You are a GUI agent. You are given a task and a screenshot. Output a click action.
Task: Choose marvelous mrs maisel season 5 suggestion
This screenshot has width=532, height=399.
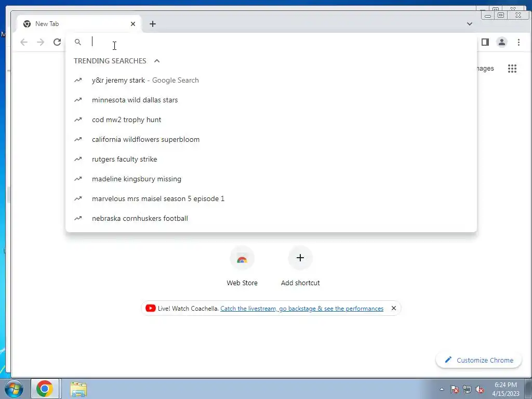click(x=271, y=198)
